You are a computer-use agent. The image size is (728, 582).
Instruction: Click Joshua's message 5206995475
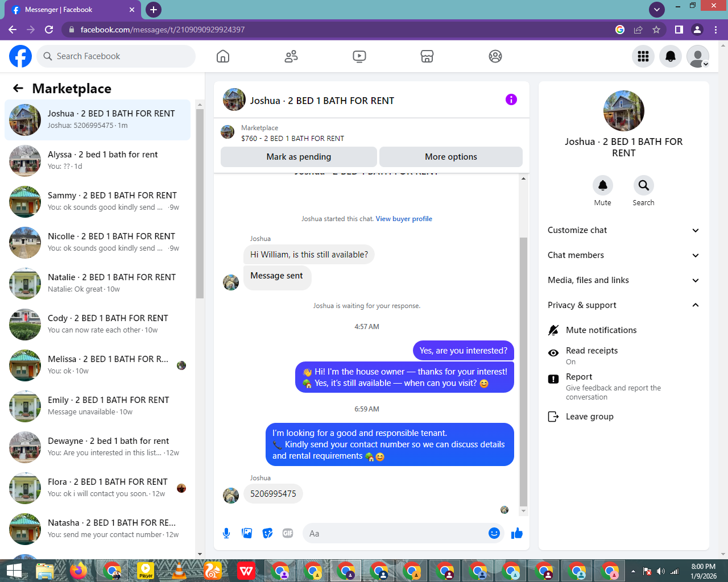click(x=274, y=494)
